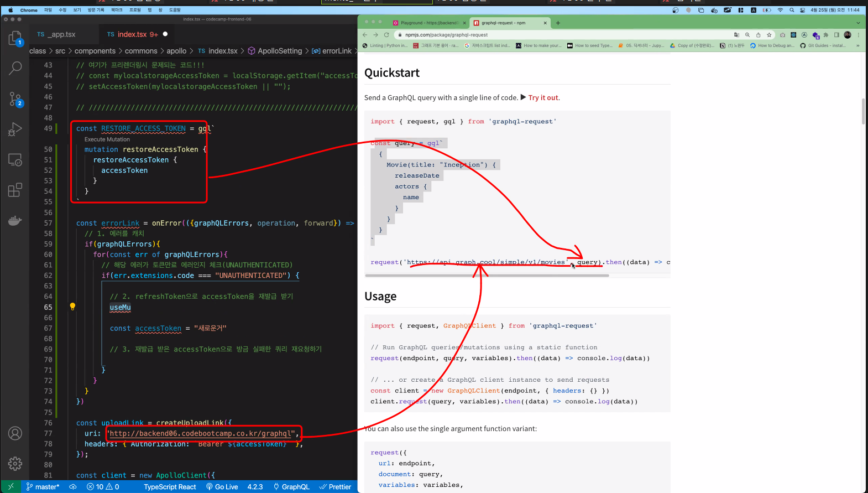Click the Try it out link
This screenshot has width=868, height=493.
click(x=544, y=97)
